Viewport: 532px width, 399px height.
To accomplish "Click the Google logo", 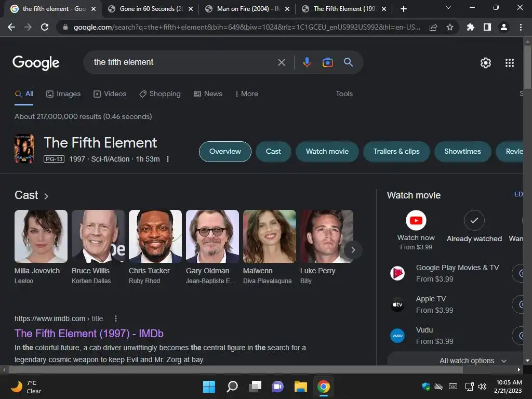I will [x=36, y=63].
